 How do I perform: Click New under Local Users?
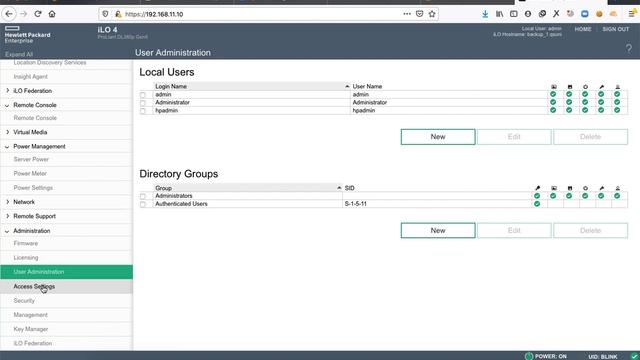point(438,137)
